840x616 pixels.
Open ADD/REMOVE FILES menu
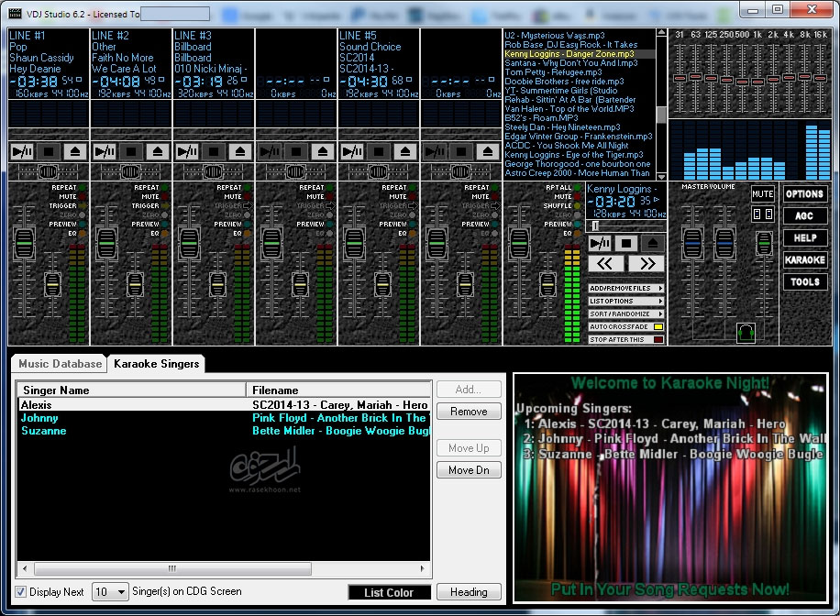click(x=625, y=288)
